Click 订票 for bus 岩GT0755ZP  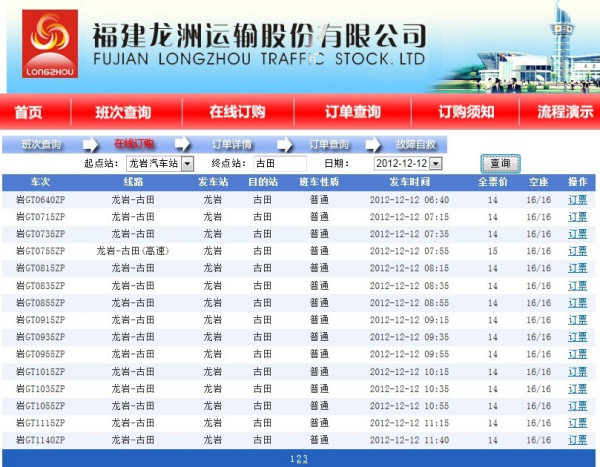[577, 251]
